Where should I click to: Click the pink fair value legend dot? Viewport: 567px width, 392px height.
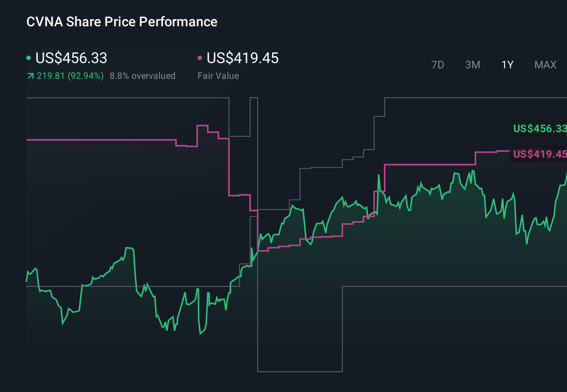200,57
